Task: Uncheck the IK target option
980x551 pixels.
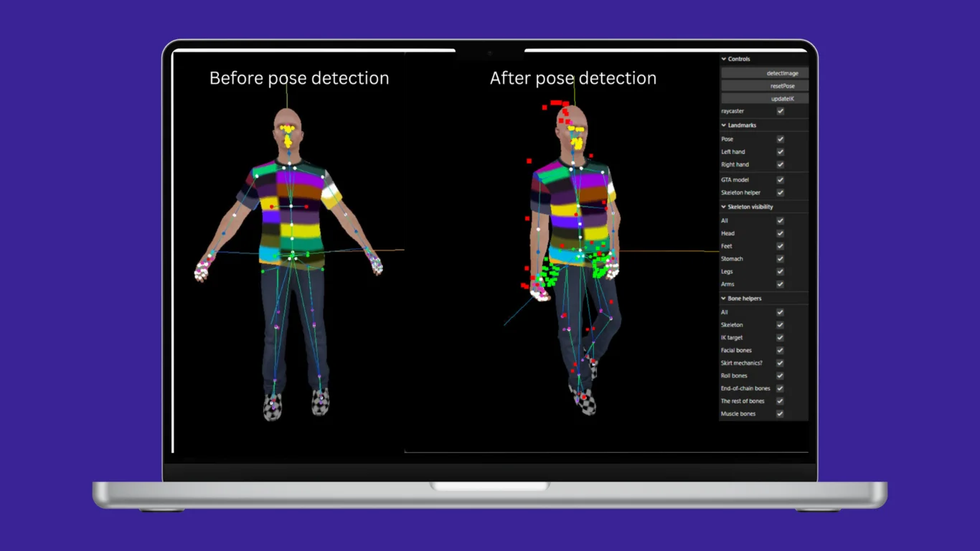Action: coord(780,337)
